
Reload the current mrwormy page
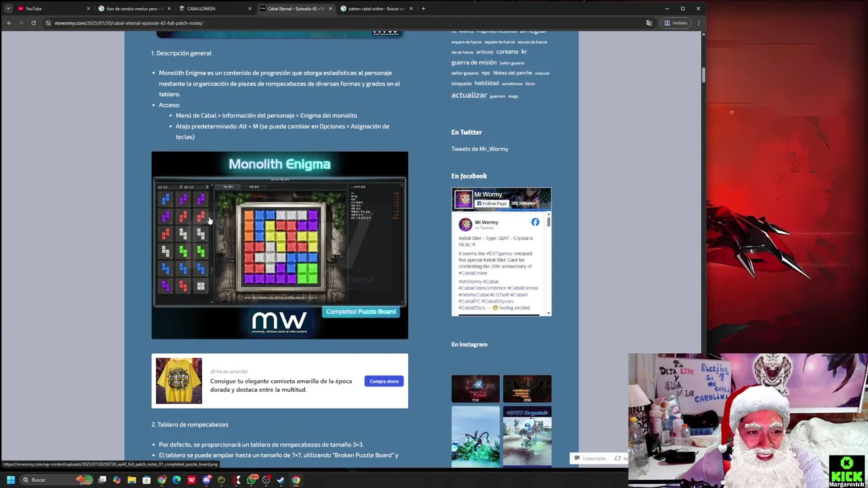[x=33, y=23]
